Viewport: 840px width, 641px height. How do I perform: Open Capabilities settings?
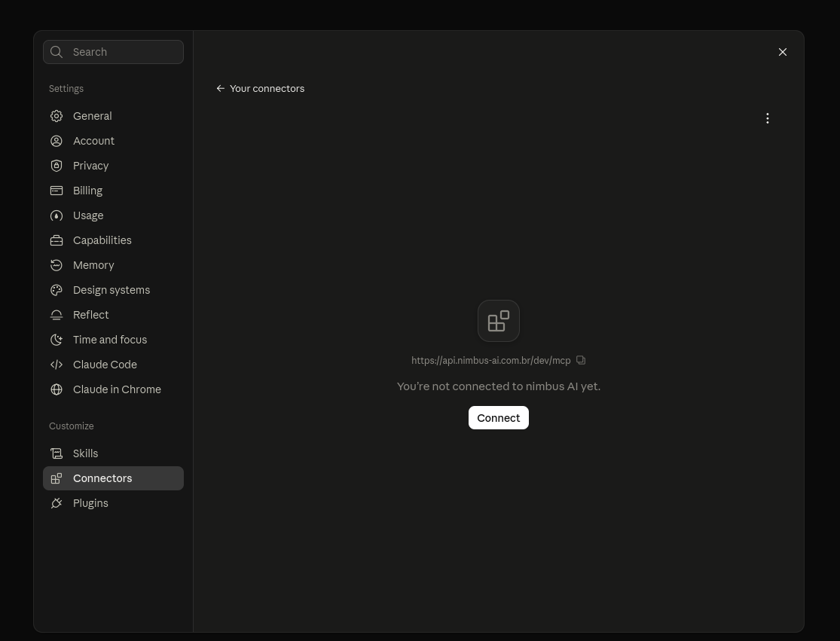point(113,240)
